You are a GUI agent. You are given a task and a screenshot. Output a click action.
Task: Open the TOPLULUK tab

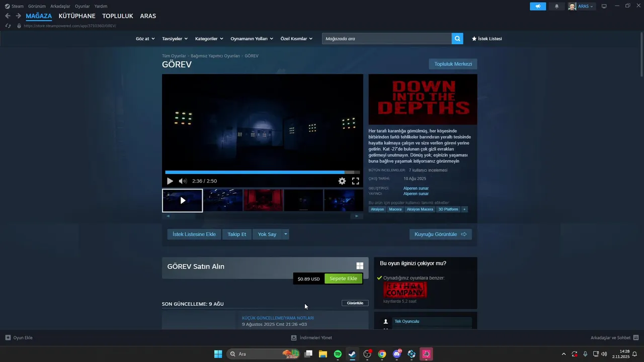click(118, 16)
